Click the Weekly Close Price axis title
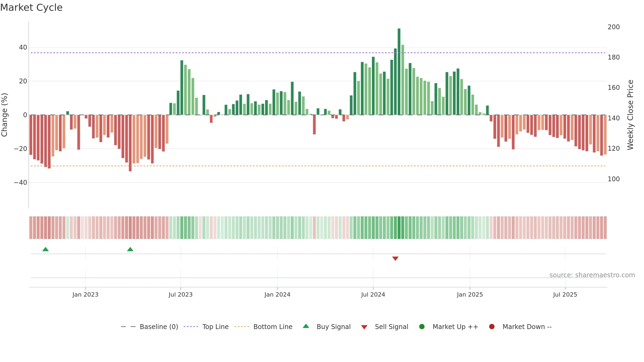Image resolution: width=644 pixels, height=362 pixels. [630, 115]
